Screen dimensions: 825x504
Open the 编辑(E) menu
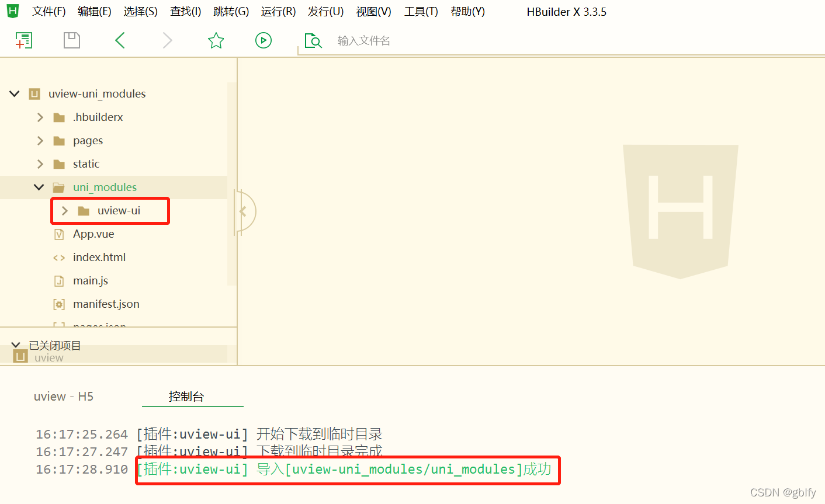click(95, 12)
